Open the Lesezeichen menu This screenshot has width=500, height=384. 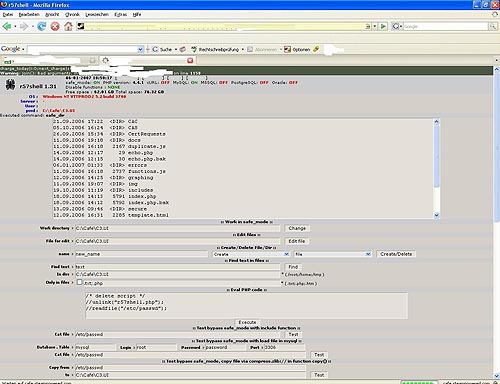point(97,14)
